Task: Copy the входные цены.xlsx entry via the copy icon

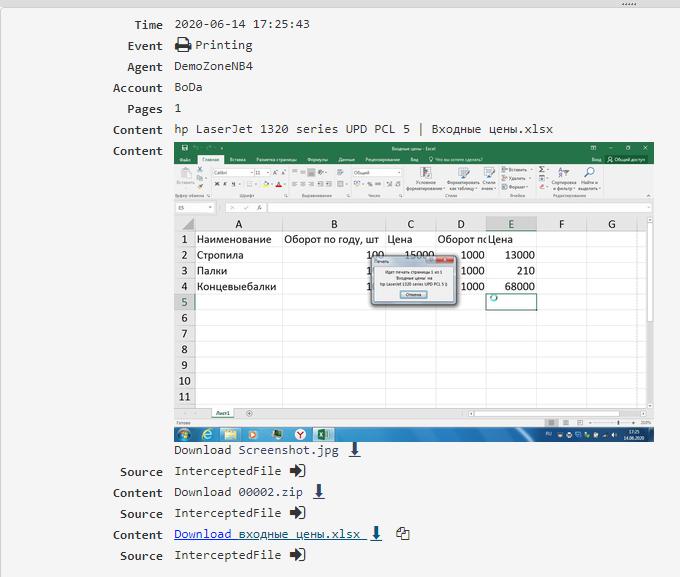Action: click(x=402, y=533)
